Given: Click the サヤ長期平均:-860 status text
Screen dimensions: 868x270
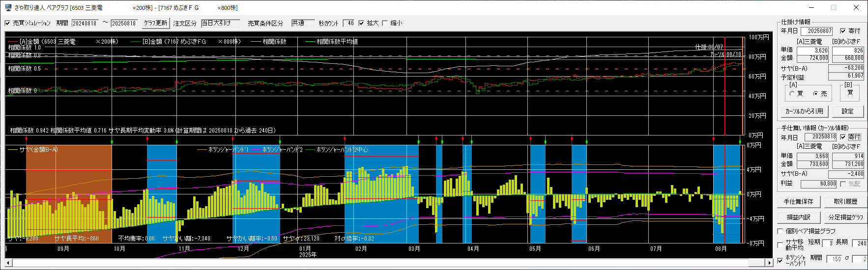Looking at the screenshot, I should click(x=76, y=239).
